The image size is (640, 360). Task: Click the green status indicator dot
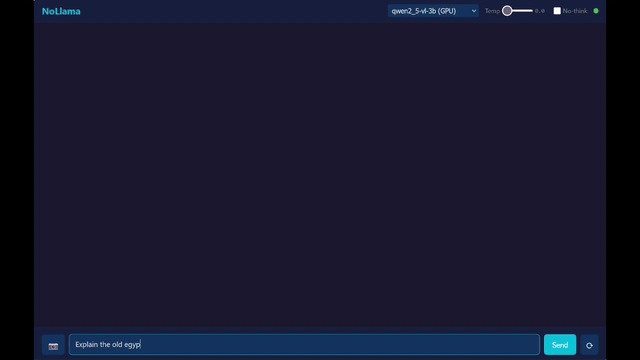pos(596,11)
